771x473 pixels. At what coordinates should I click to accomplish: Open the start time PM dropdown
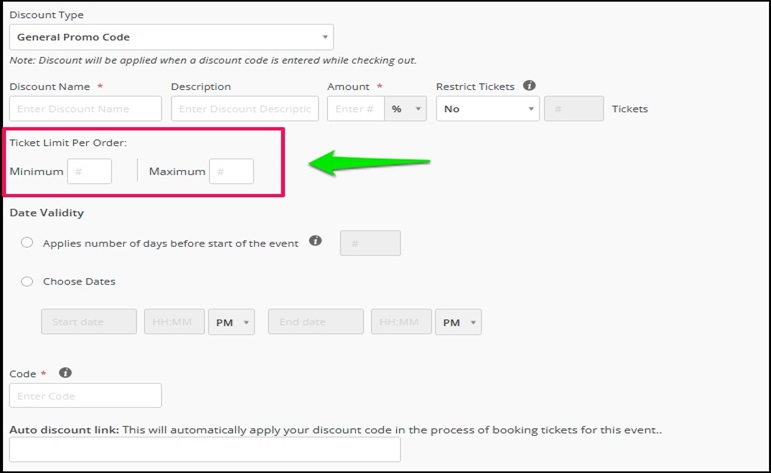click(232, 322)
